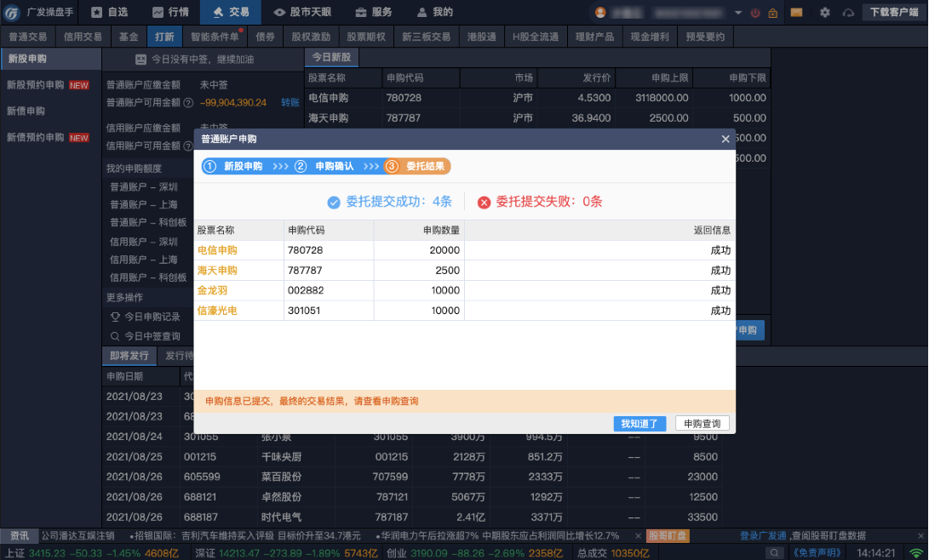929x560 pixels.
Task: Click the orange lock screen icon
Action: (x=773, y=13)
